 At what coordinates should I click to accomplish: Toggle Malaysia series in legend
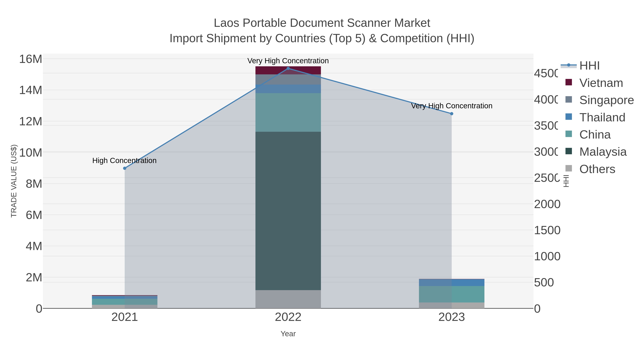596,152
